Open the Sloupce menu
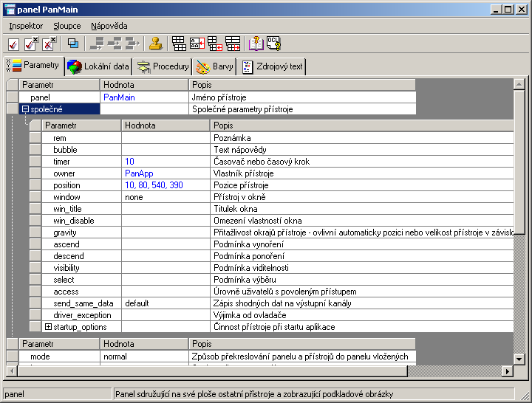532x403 pixels. 67,26
